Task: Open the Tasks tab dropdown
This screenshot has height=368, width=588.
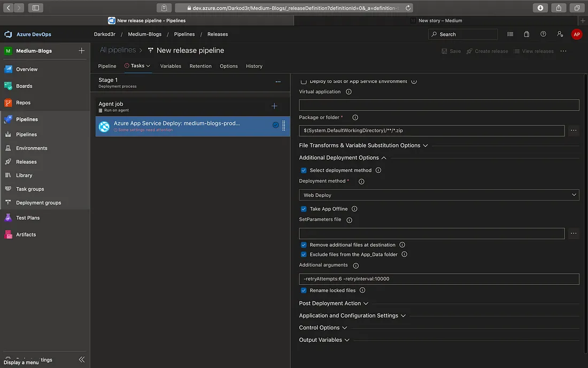Action: [137, 66]
